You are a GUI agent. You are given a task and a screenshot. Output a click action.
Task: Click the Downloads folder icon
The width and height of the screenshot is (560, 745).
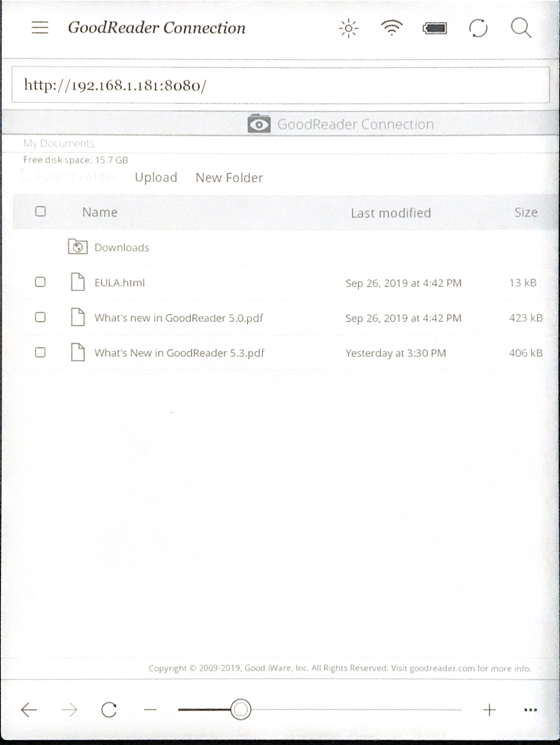(x=78, y=247)
